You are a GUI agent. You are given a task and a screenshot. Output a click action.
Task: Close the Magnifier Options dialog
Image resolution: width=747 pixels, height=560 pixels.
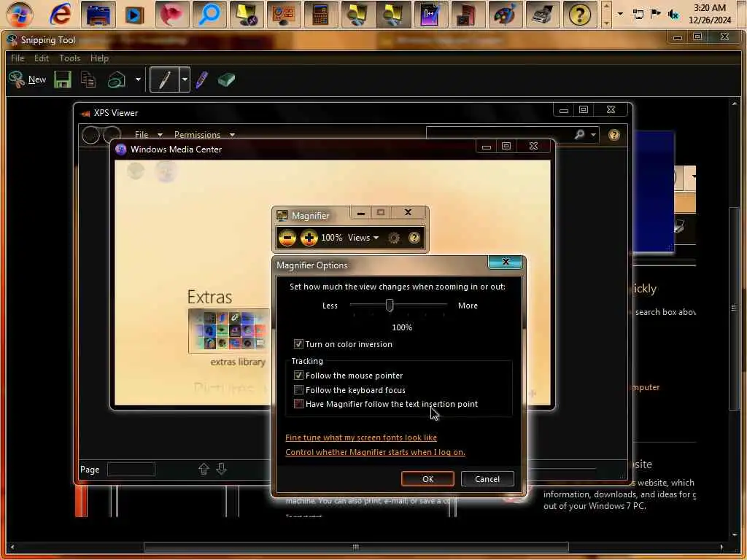506,262
